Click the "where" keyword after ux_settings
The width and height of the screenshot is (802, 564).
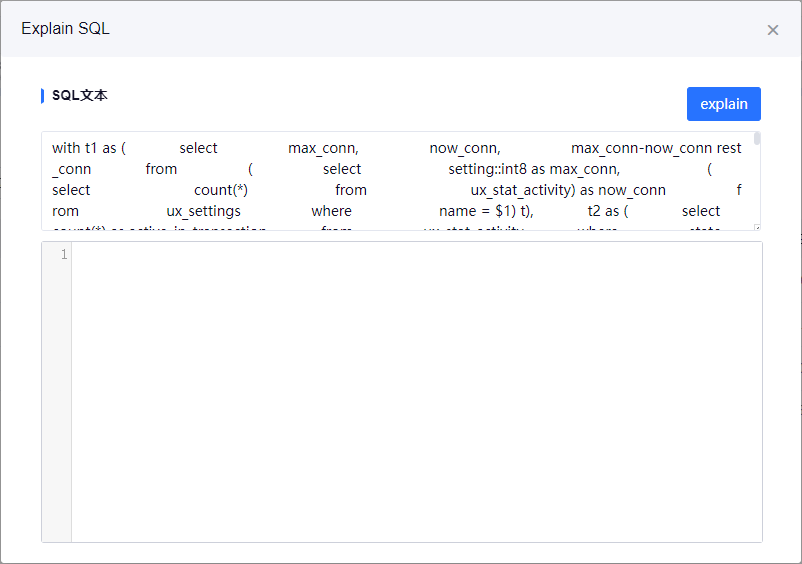pyautogui.click(x=331, y=211)
